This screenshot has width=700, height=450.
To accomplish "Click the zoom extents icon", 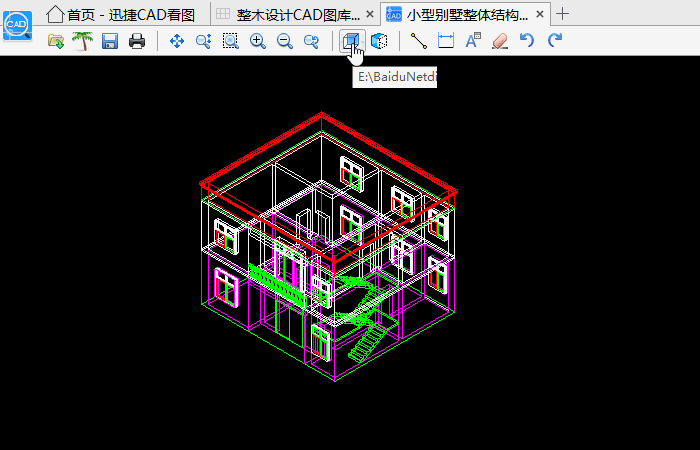I will (x=231, y=41).
